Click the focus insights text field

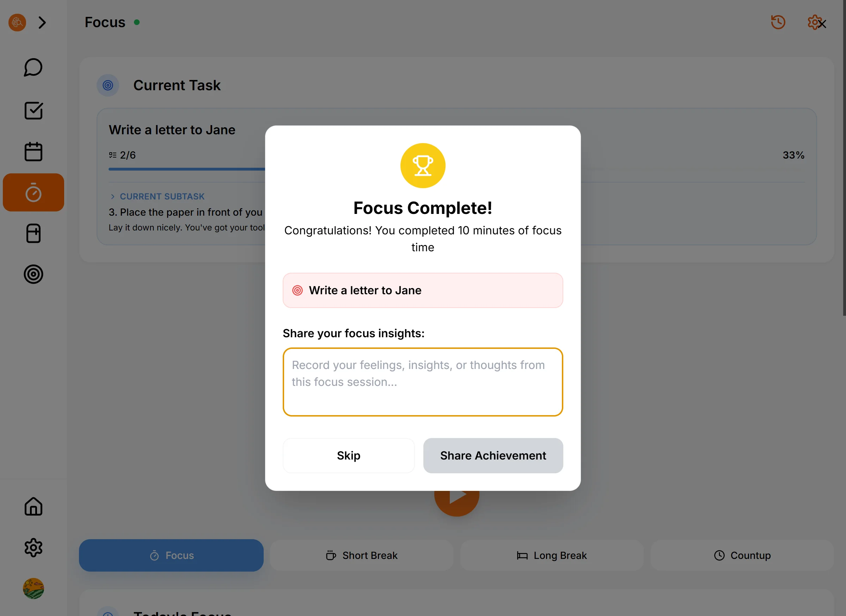423,382
